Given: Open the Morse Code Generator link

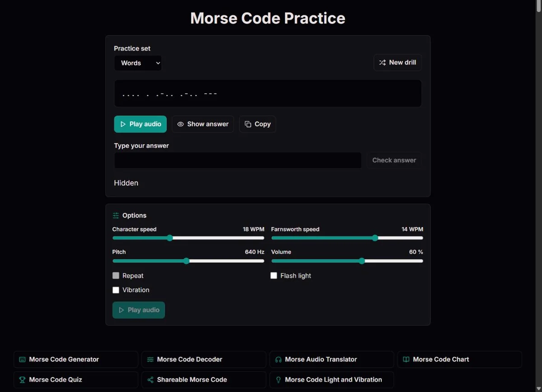Looking at the screenshot, I should [x=76, y=359].
